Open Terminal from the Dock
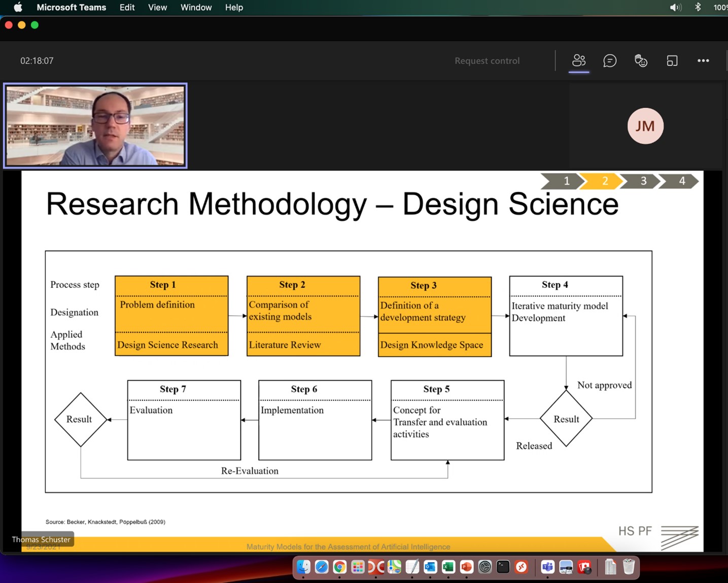This screenshot has height=583, width=728. pos(503,567)
